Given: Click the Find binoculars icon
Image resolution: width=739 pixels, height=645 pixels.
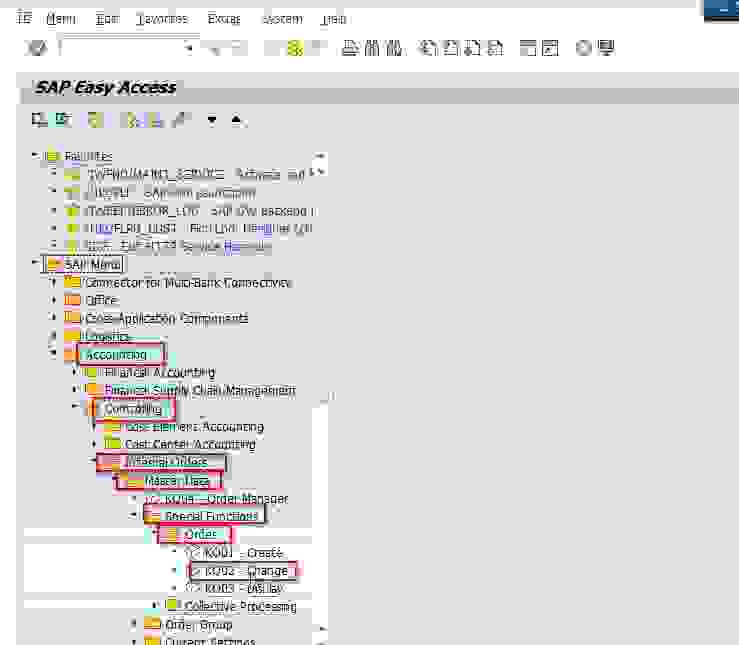Looking at the screenshot, I should (372, 48).
